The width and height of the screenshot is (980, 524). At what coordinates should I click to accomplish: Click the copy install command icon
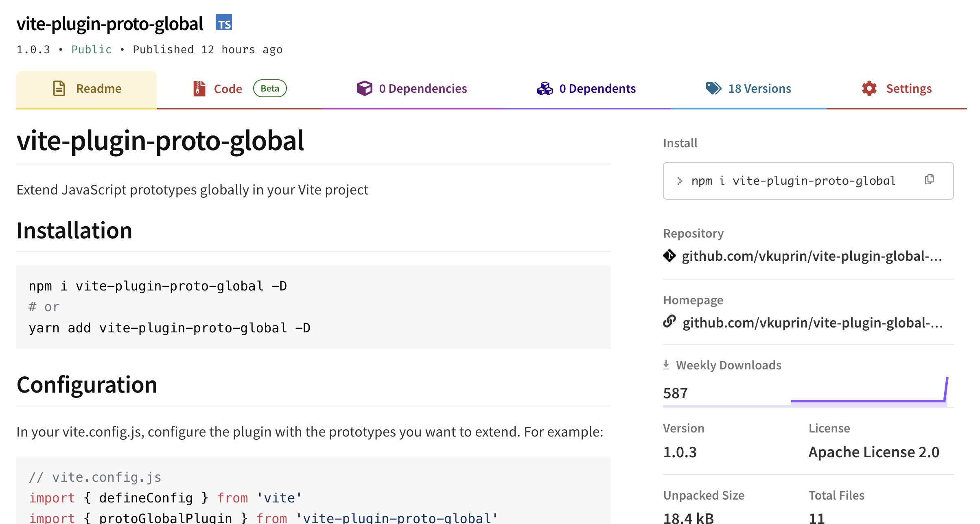(930, 179)
